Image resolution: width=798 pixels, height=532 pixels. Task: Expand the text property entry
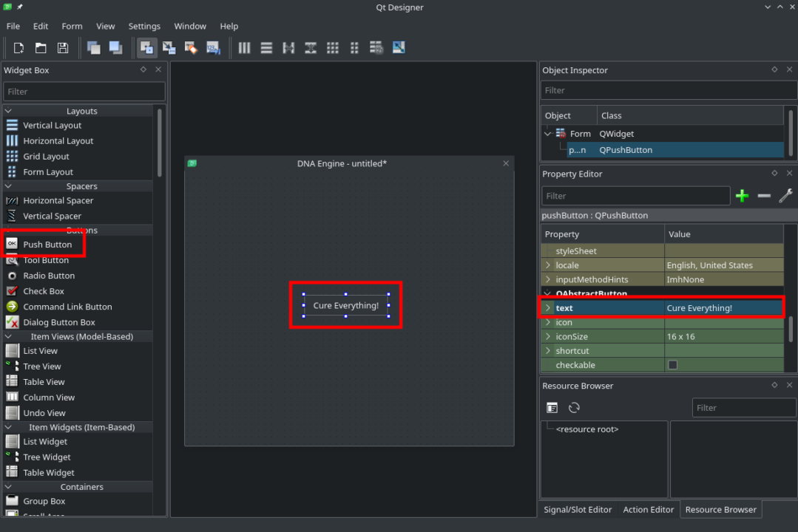[x=547, y=307]
